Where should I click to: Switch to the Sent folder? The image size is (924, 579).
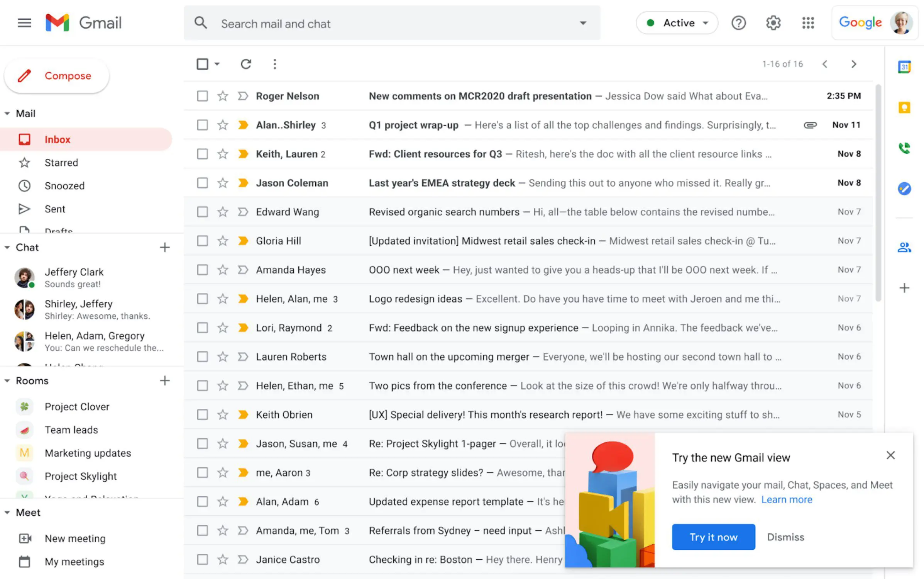(55, 209)
